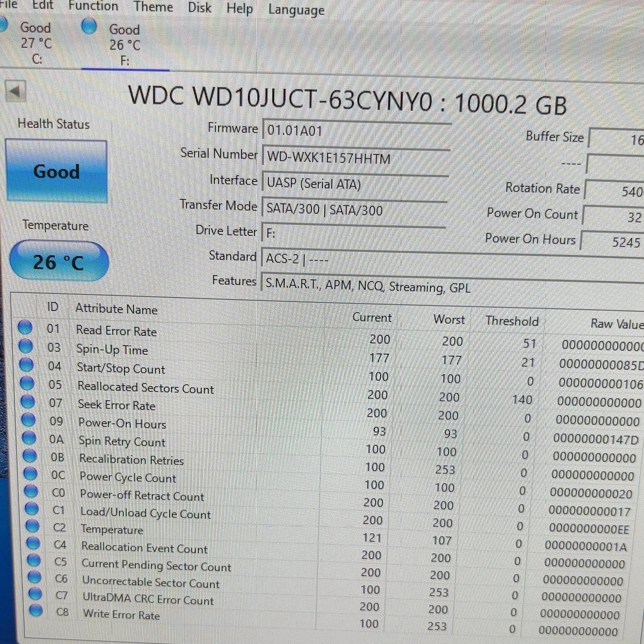Select the Spin-Up Time attribute name
This screenshot has width=644, height=644.
(112, 349)
